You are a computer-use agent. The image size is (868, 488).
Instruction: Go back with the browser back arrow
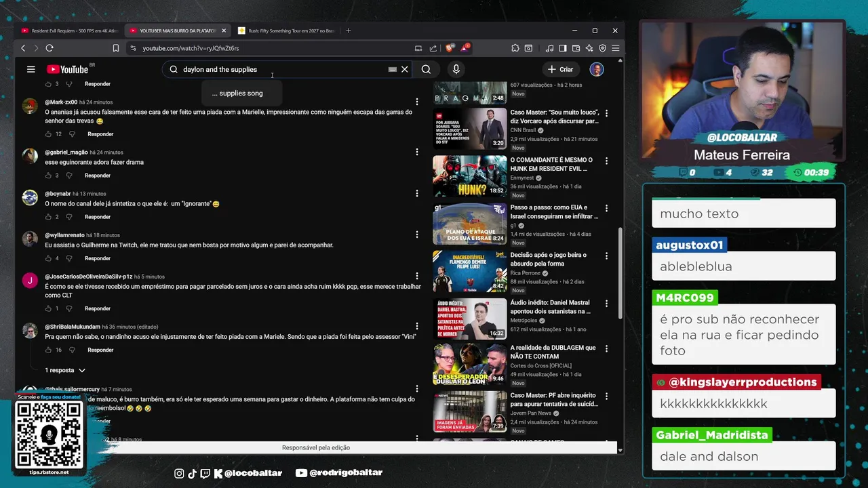point(23,48)
